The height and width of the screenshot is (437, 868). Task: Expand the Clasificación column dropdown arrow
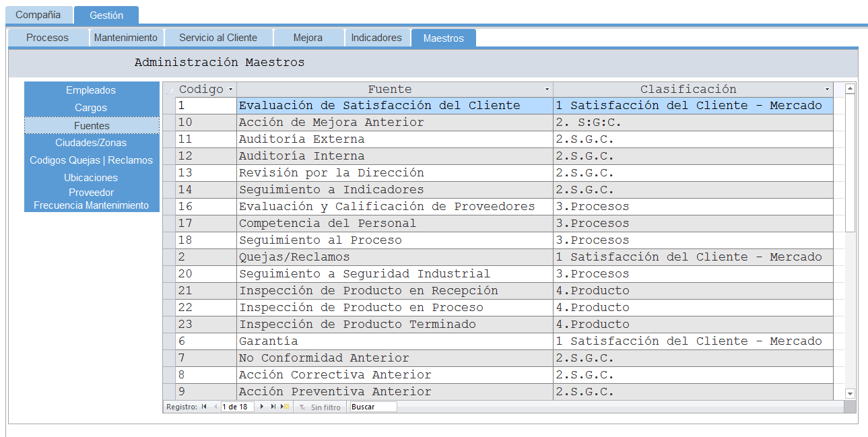[827, 90]
